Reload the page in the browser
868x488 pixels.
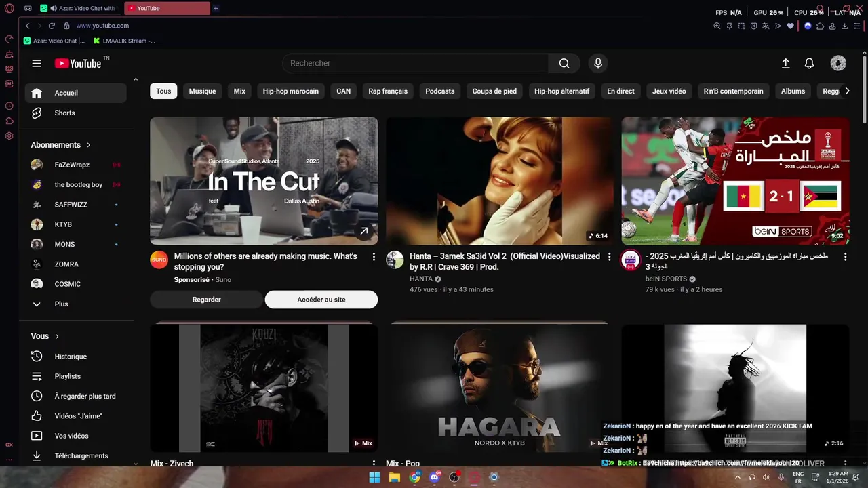pos(52,26)
